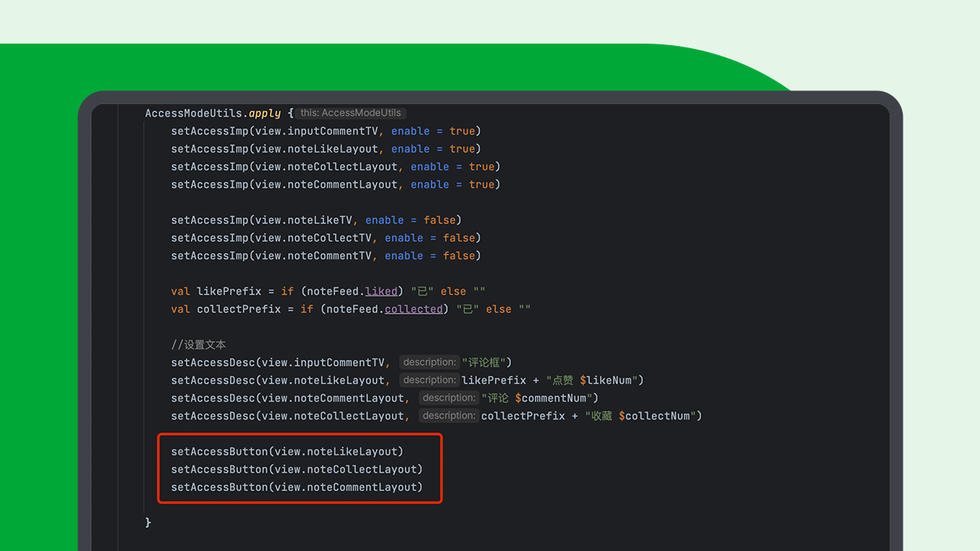Click the "false" value on the noteLikeTV line

(439, 220)
